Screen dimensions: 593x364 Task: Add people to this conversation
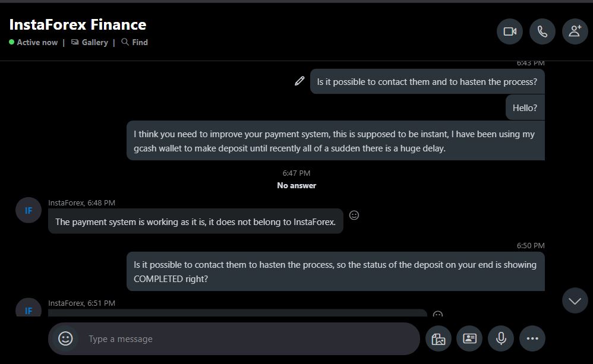click(x=575, y=31)
